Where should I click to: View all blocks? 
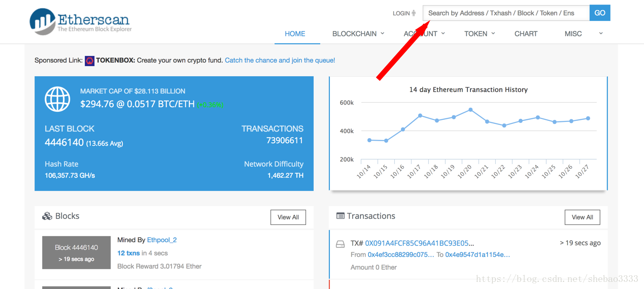pyautogui.click(x=288, y=217)
